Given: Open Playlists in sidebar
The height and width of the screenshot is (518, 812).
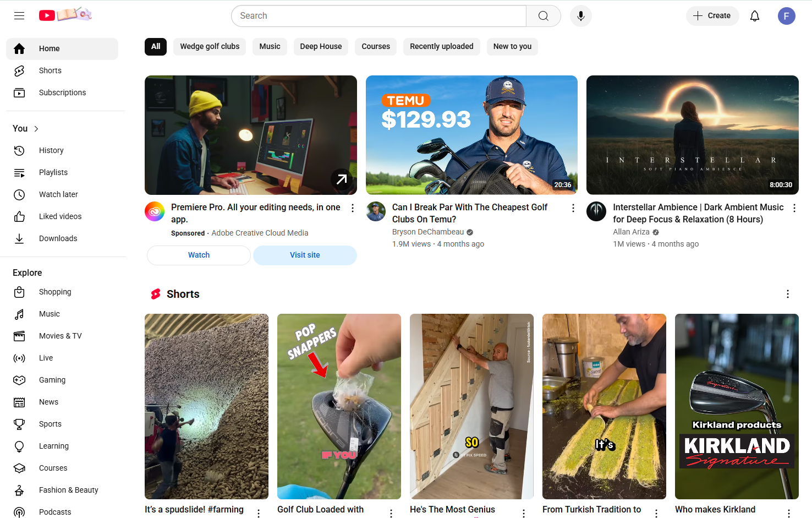Looking at the screenshot, I should click(x=62, y=172).
